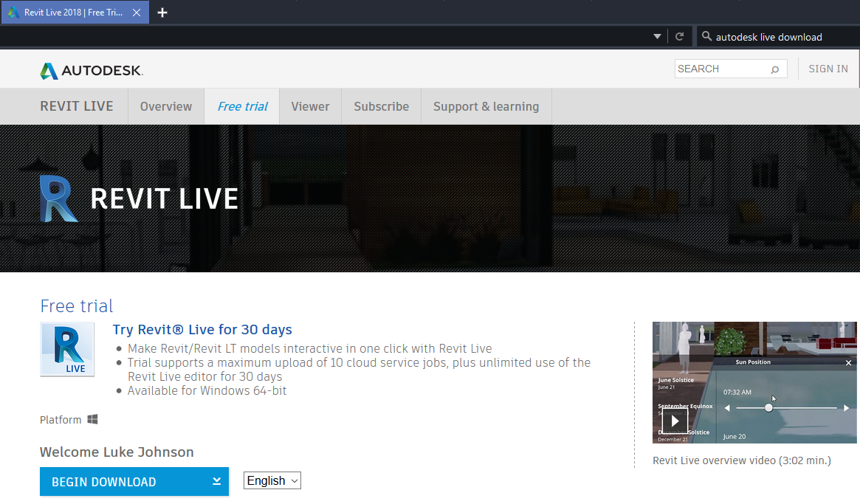This screenshot has width=860, height=504.
Task: Click the Revit Live product icon
Action: (66, 348)
